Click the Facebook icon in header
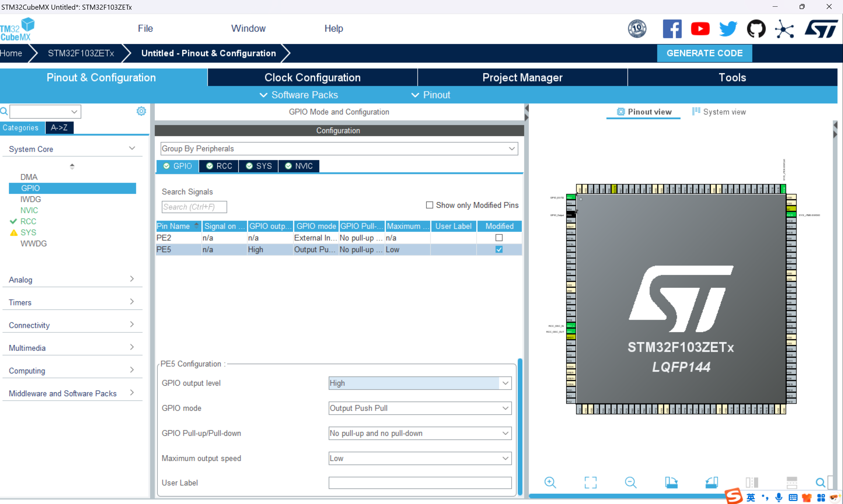The height and width of the screenshot is (504, 843). click(672, 29)
